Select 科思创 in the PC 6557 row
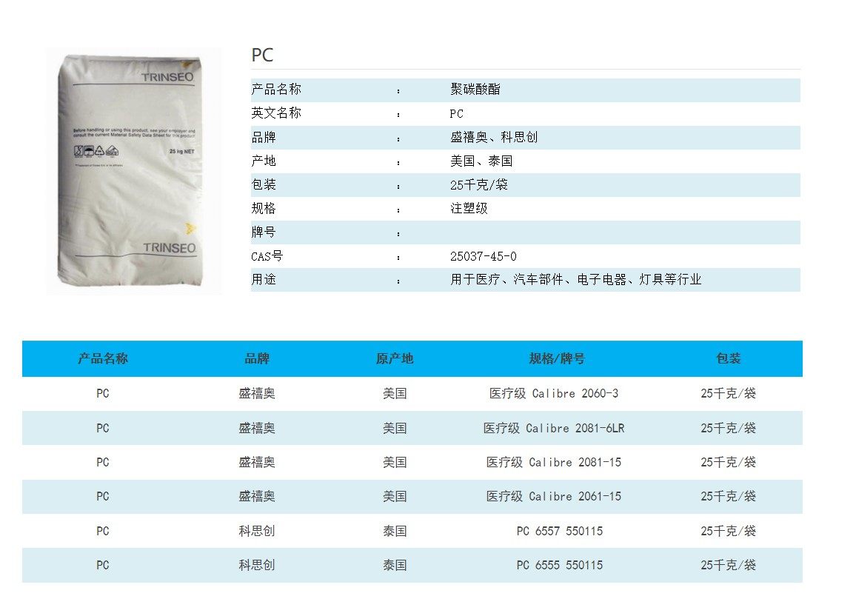The width and height of the screenshot is (856, 616). pyautogui.click(x=257, y=531)
